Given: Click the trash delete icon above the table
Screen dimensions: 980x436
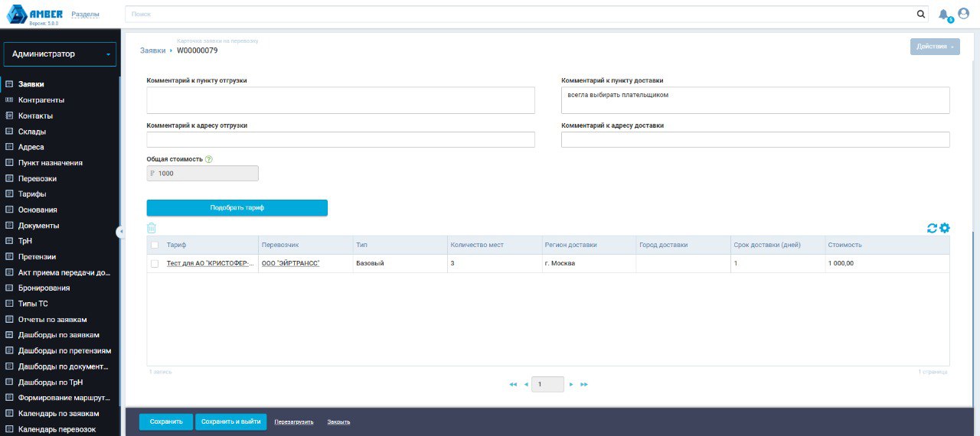Looking at the screenshot, I should point(152,227).
